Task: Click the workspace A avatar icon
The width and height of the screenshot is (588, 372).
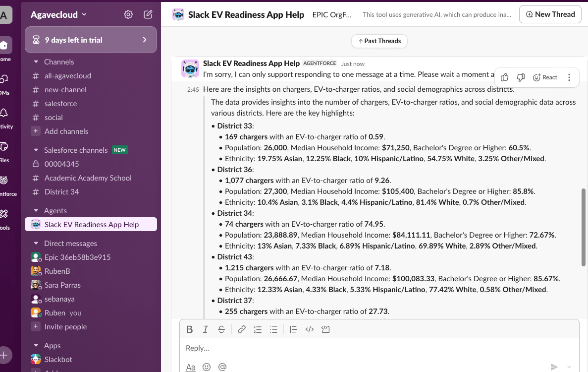Action: [x=4, y=15]
